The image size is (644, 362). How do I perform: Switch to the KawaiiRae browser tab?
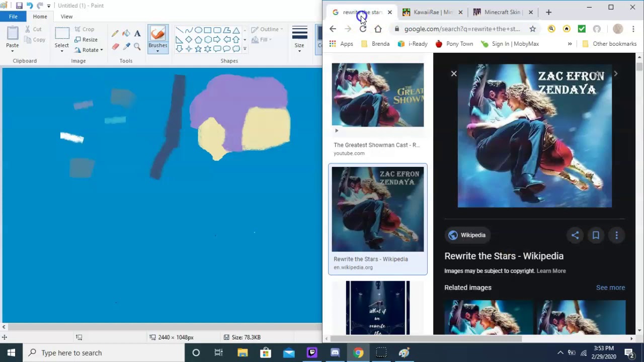432,12
